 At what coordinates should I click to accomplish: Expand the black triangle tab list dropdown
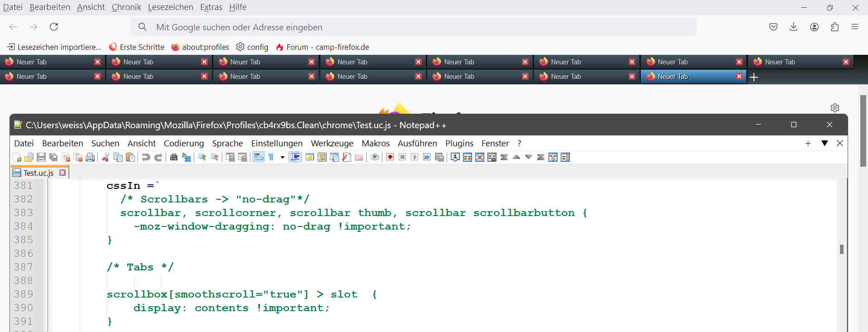pos(825,143)
